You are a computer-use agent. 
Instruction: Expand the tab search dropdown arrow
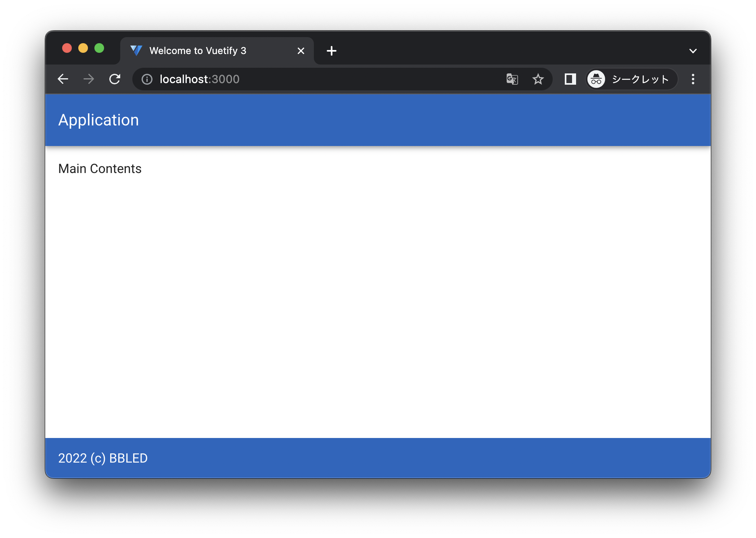pos(693,51)
